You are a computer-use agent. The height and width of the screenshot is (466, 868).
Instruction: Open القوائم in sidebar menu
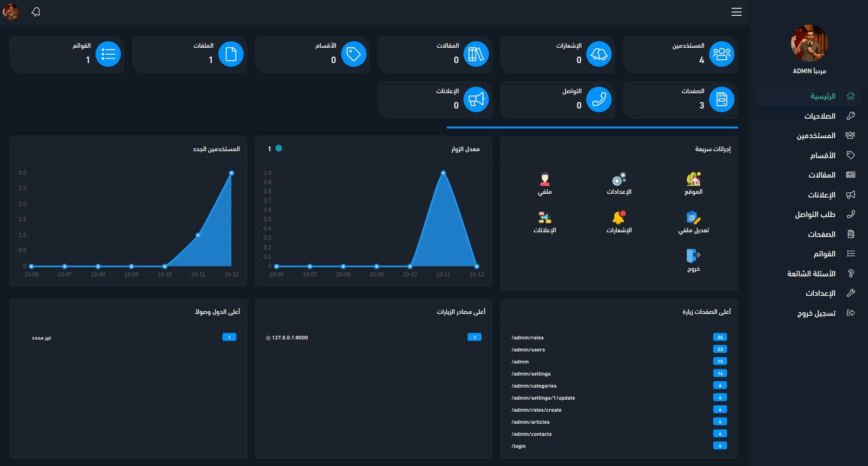tap(809, 254)
